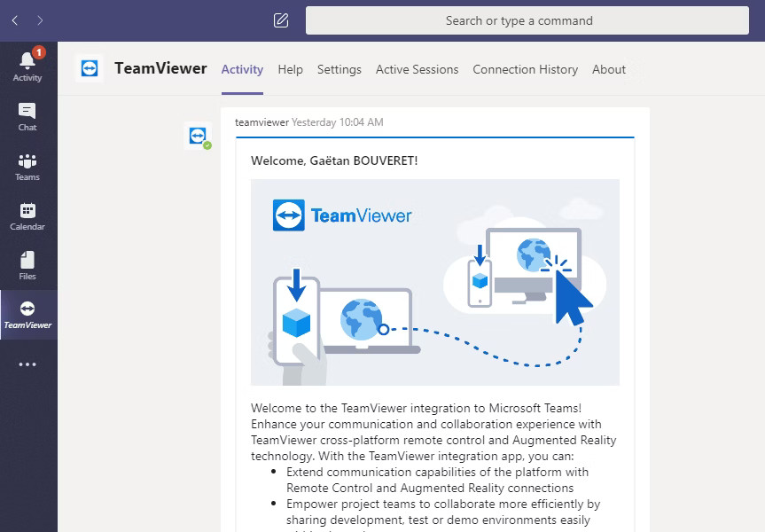Click the TeamViewer welcome banner image

point(434,282)
